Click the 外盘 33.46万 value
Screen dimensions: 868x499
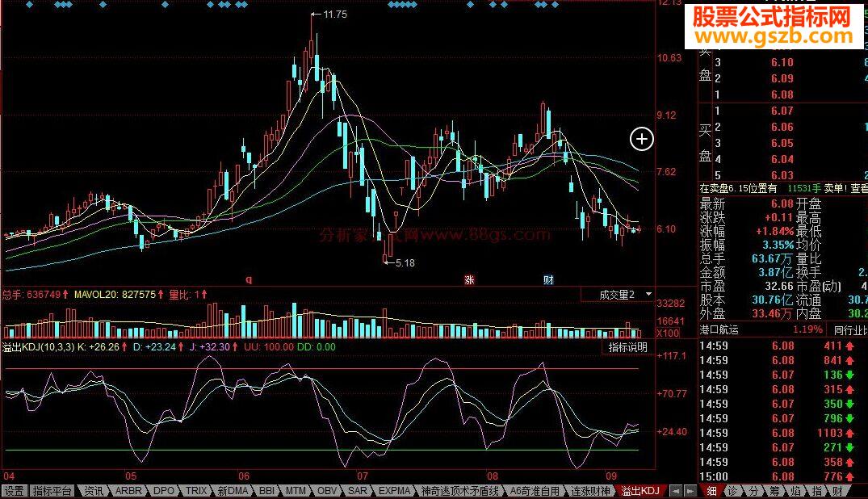click(774, 313)
